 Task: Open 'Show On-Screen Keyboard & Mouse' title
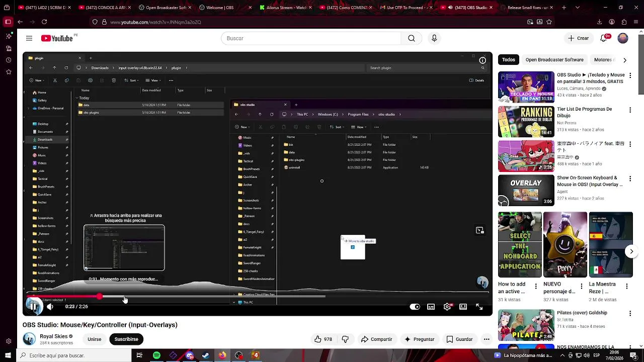(x=590, y=181)
